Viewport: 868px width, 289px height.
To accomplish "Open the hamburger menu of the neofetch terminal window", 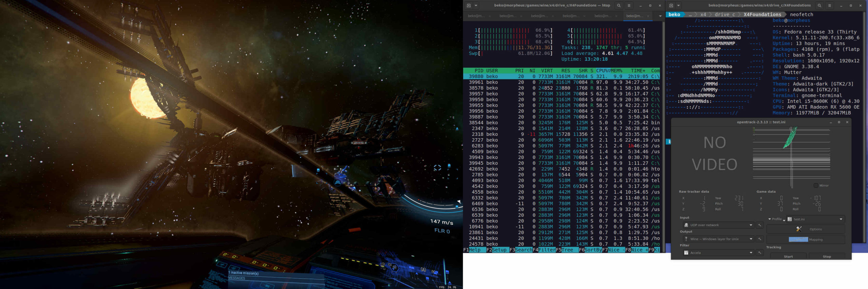I will click(830, 5).
